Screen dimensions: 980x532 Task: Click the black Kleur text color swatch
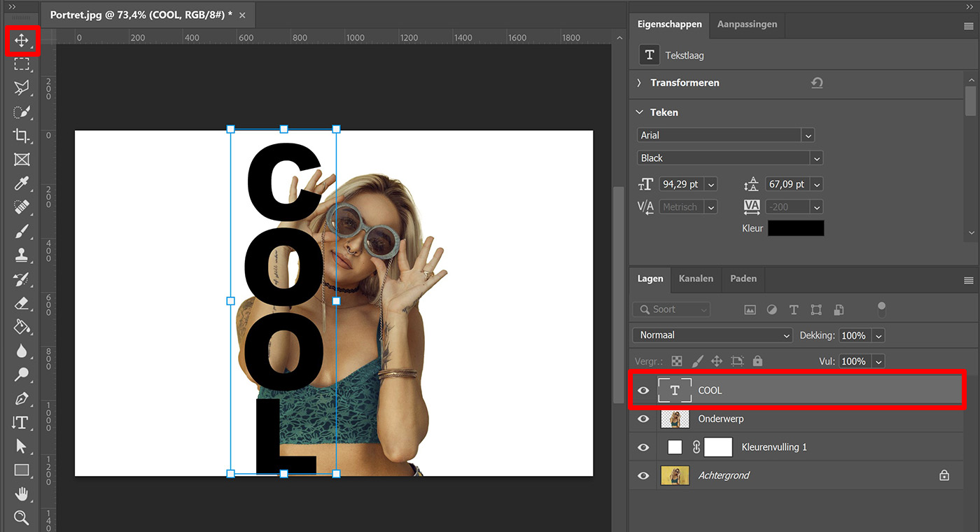pos(796,228)
